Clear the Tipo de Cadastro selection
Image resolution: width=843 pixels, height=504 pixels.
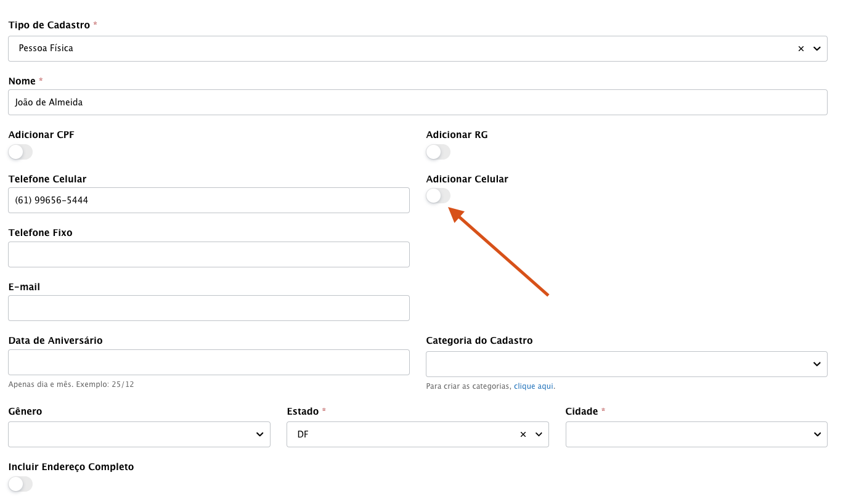point(800,49)
